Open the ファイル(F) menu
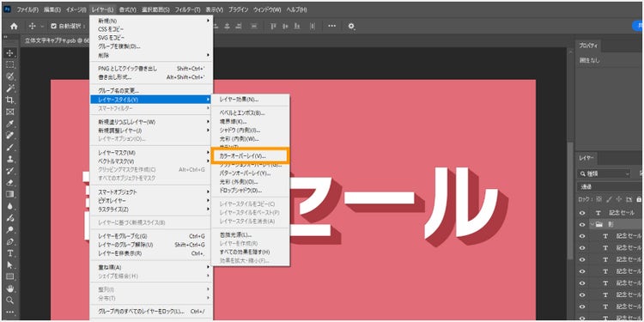Screen dimensions: 644x322 tap(27, 9)
